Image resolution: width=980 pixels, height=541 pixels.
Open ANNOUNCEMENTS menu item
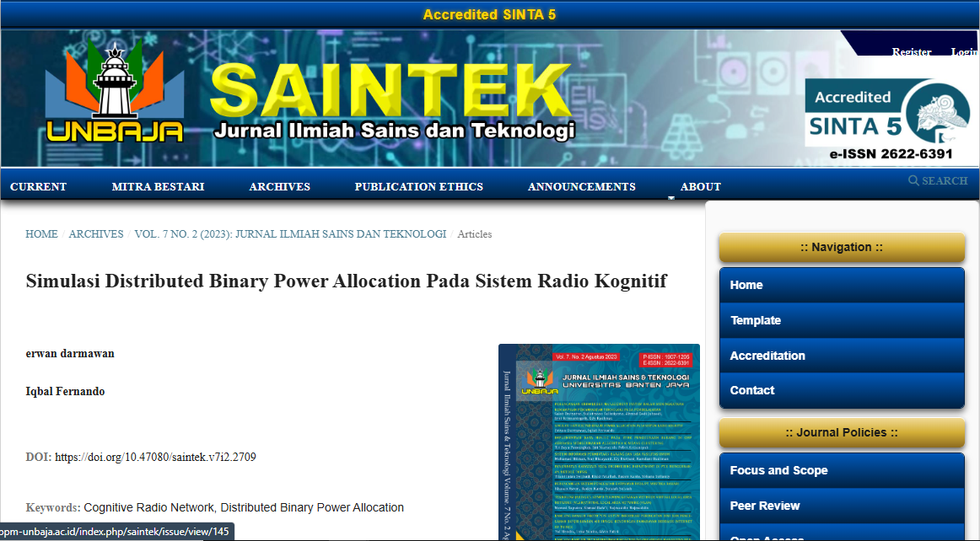pyautogui.click(x=582, y=187)
